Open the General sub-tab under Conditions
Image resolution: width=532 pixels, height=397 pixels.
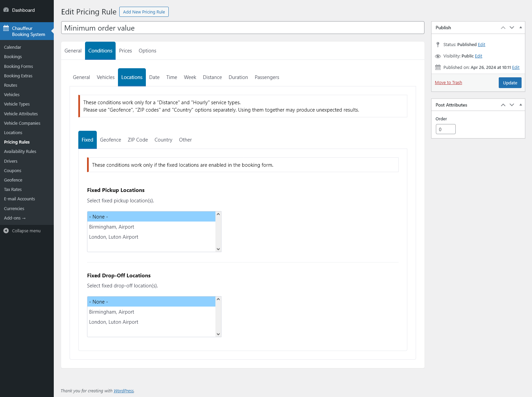(81, 77)
